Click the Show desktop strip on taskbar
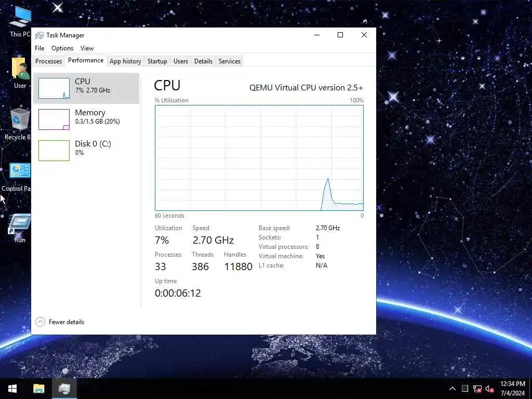The width and height of the screenshot is (532, 399). [x=530, y=389]
